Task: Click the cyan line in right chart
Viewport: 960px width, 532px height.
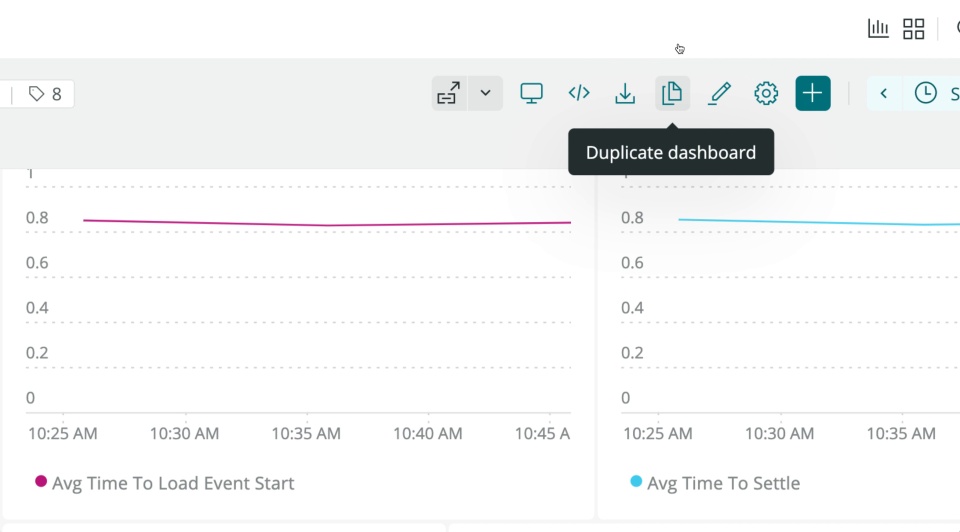Action: point(819,222)
